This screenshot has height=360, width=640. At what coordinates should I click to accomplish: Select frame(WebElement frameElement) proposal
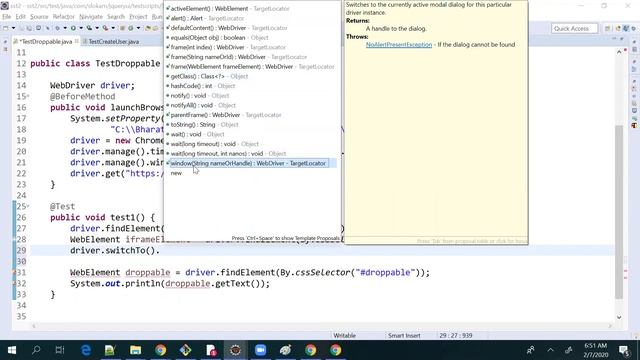[250, 67]
